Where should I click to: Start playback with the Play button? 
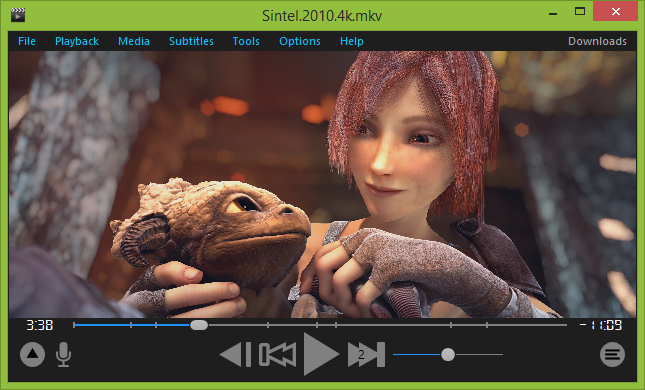(320, 354)
